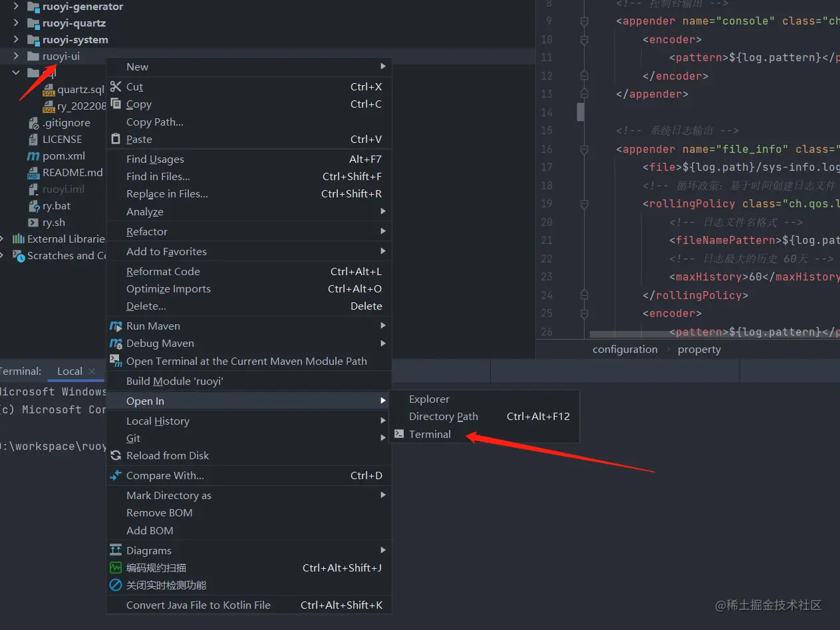Click the README.md markdown file icon

[33, 173]
